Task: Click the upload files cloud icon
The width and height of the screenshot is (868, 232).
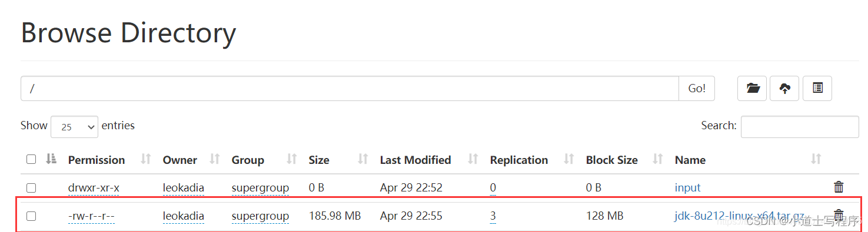Action: (x=784, y=88)
